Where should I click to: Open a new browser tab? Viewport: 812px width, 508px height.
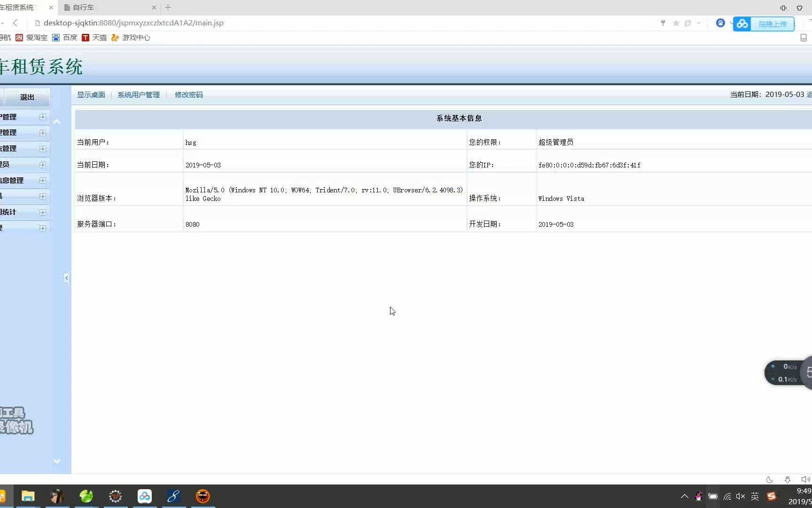[168, 8]
